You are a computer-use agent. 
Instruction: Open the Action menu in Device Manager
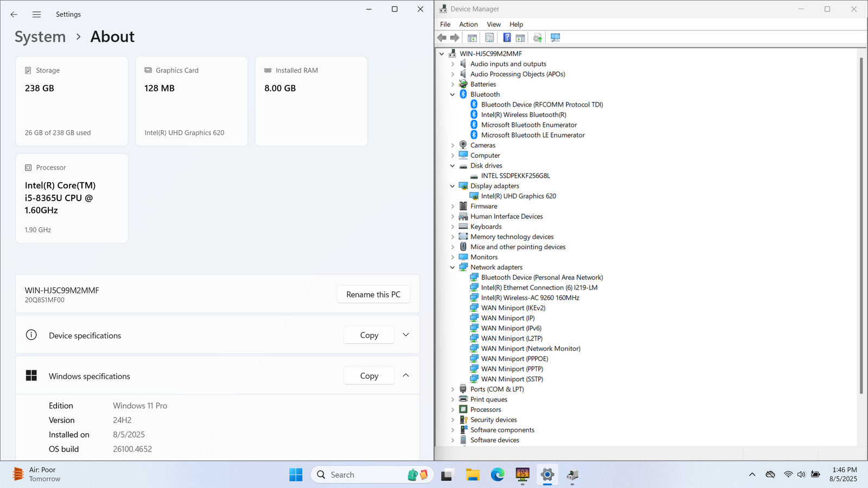click(468, 24)
